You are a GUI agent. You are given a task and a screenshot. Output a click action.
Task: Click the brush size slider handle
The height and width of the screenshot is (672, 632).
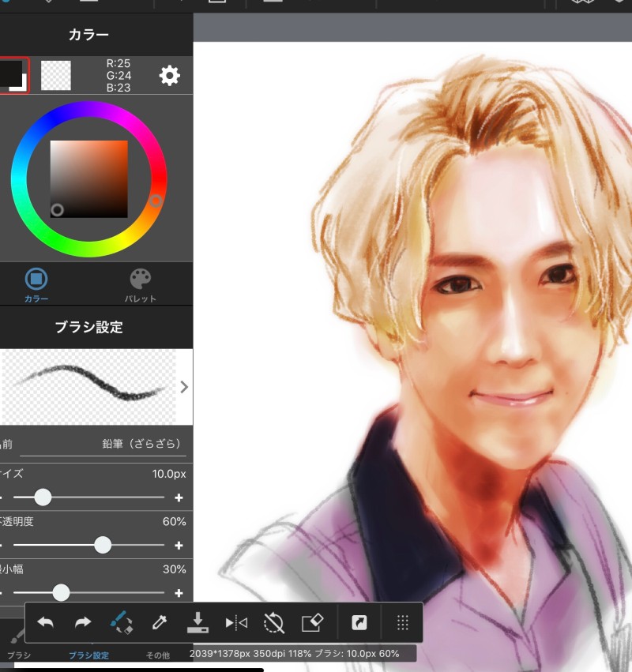[x=43, y=497]
